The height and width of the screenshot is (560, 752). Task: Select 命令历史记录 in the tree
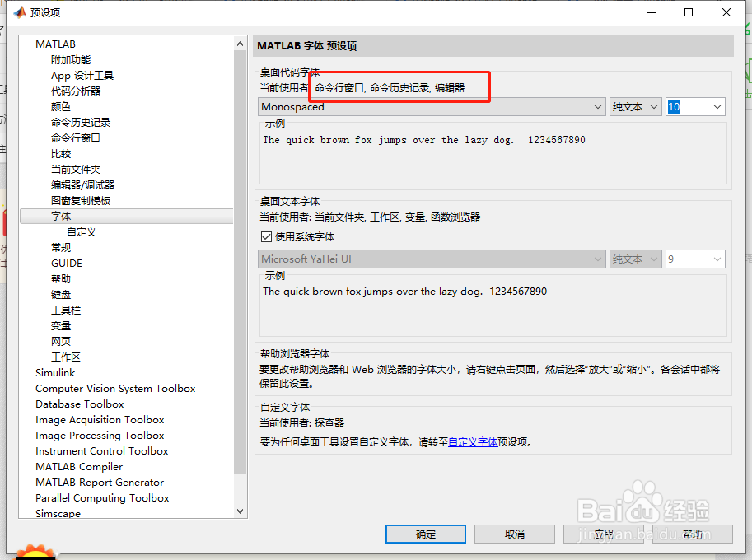pos(81,122)
